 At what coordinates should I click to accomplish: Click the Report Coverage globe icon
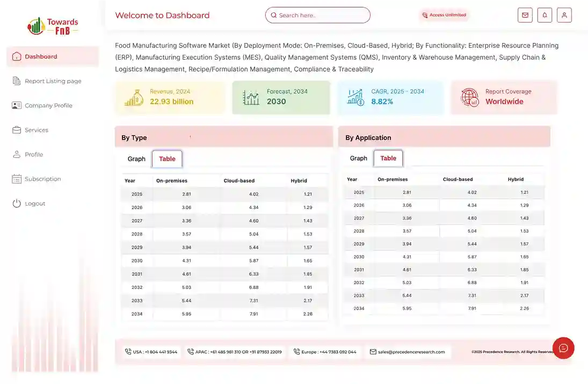click(x=470, y=97)
